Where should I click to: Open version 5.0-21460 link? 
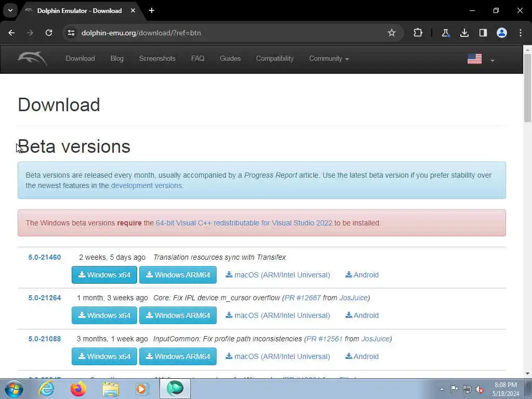pos(45,257)
